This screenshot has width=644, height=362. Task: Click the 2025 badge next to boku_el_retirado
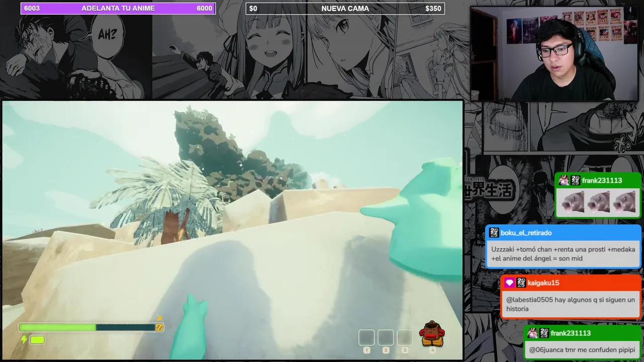[x=494, y=233]
